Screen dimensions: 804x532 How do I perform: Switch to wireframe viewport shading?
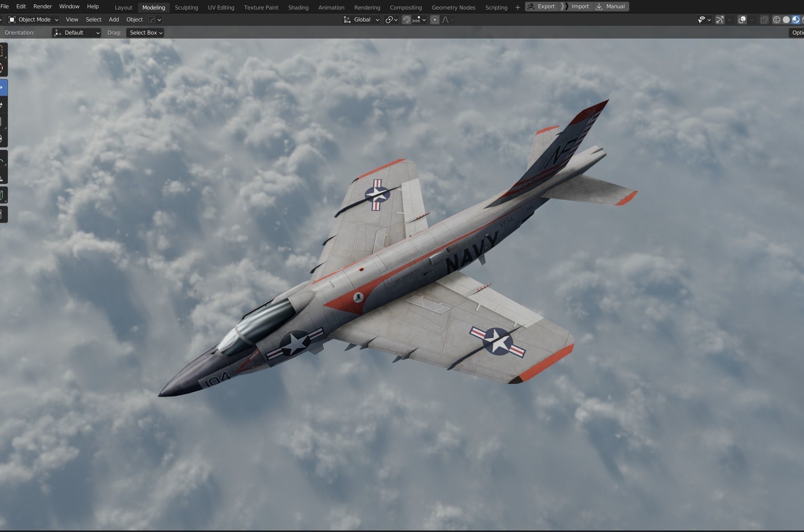[776, 19]
